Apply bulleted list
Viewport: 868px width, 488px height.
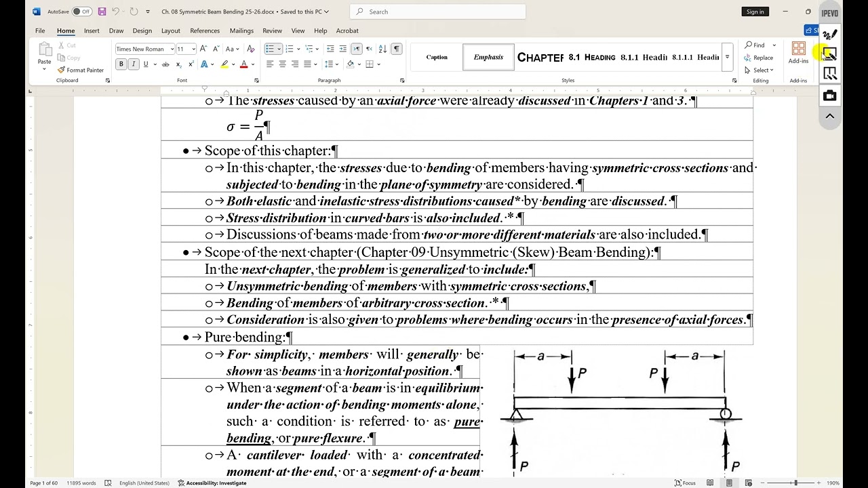(x=270, y=49)
